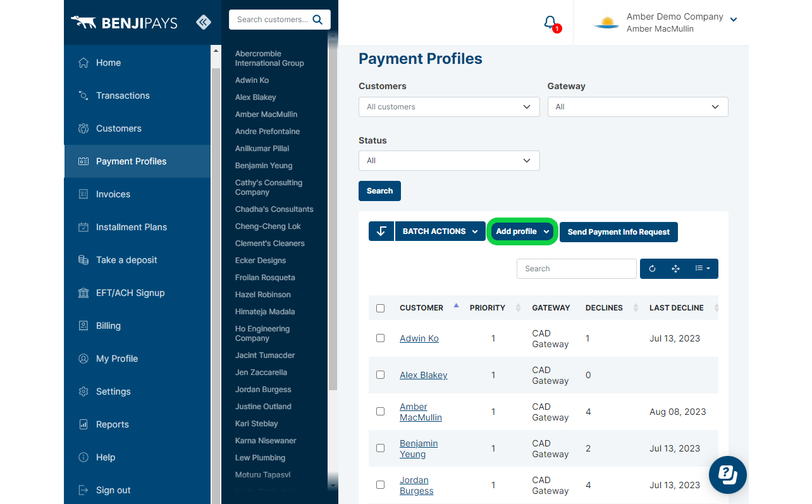
Task: Select Kari Steblay in customer list
Action: [x=257, y=424]
